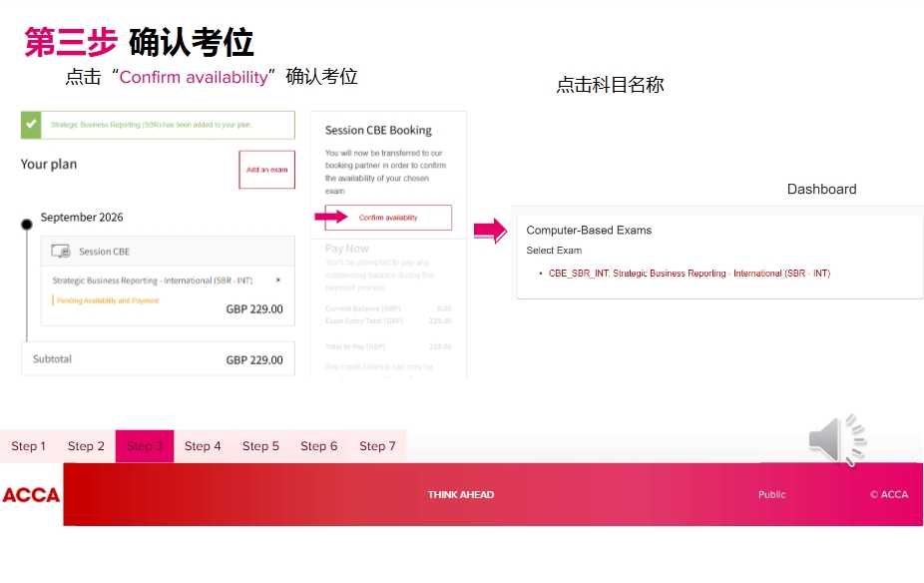Click the 'Current Balance (GBP)' row
Image resolution: width=924 pixels, height=583 pixels.
[x=388, y=308]
